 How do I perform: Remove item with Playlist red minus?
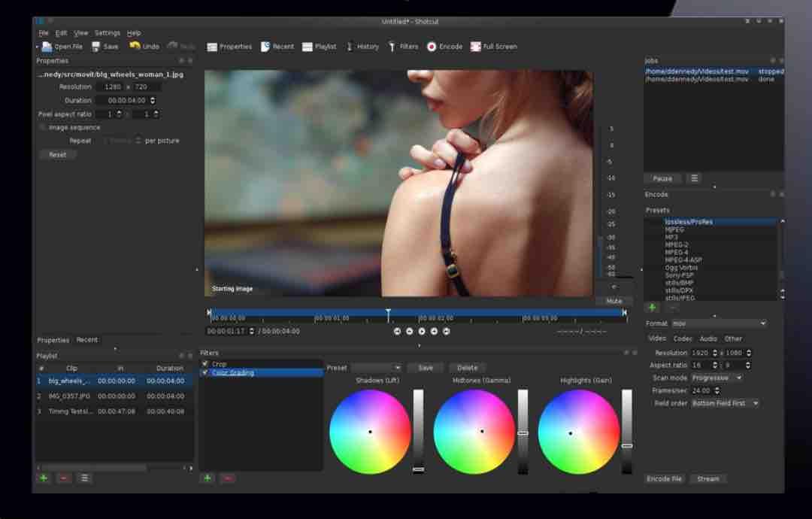[x=64, y=478]
